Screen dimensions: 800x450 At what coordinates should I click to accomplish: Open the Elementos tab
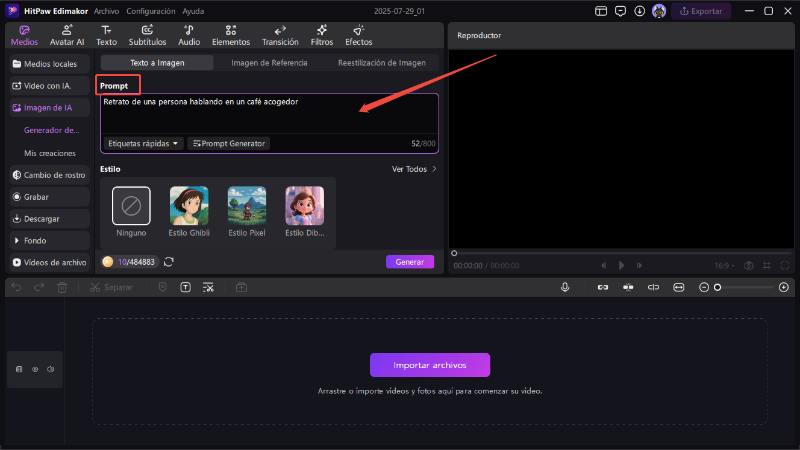click(231, 36)
